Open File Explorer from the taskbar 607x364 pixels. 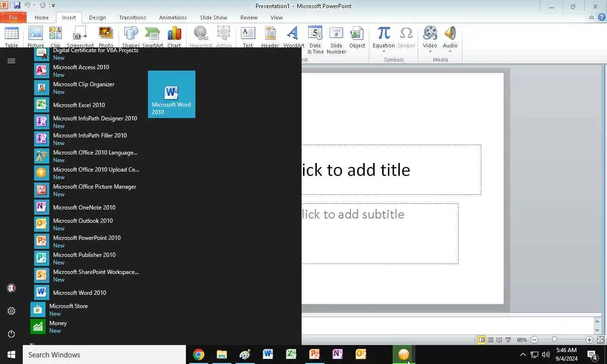pyautogui.click(x=222, y=355)
